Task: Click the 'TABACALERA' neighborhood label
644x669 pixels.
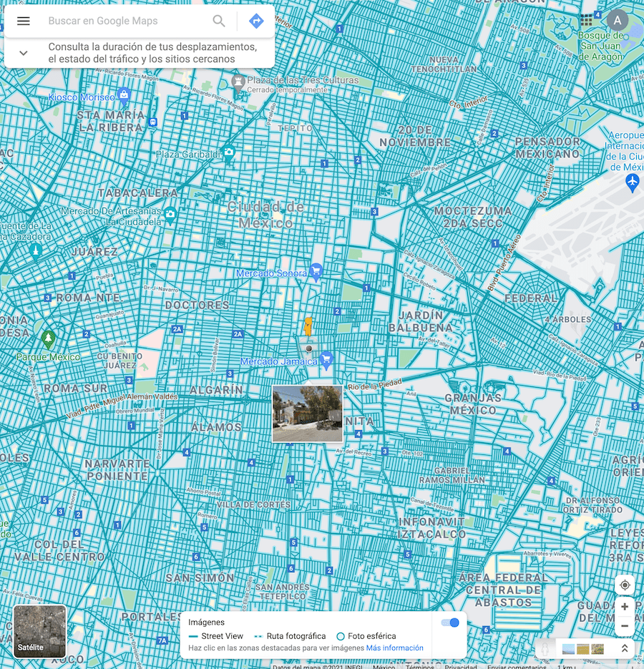Action: coord(138,193)
